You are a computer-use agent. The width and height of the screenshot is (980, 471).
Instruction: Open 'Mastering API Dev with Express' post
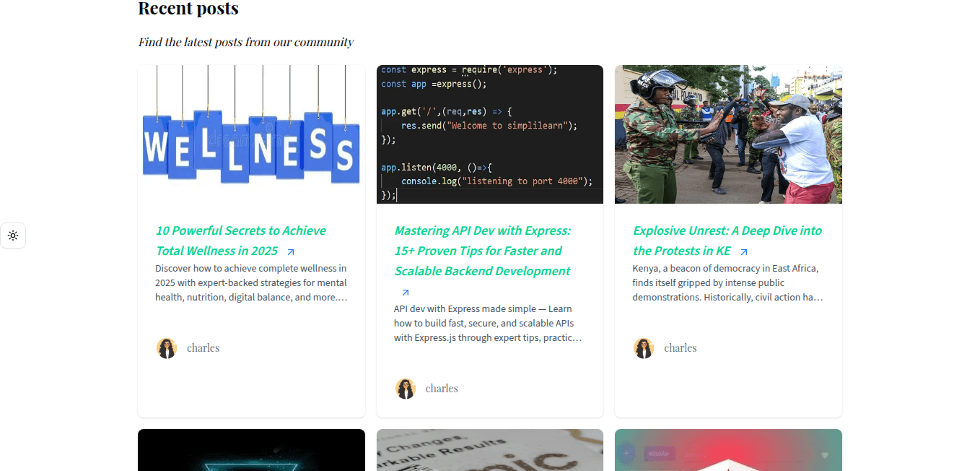[x=482, y=251]
